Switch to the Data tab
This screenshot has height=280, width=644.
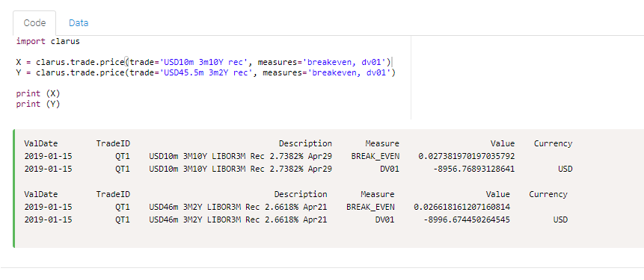(79, 23)
